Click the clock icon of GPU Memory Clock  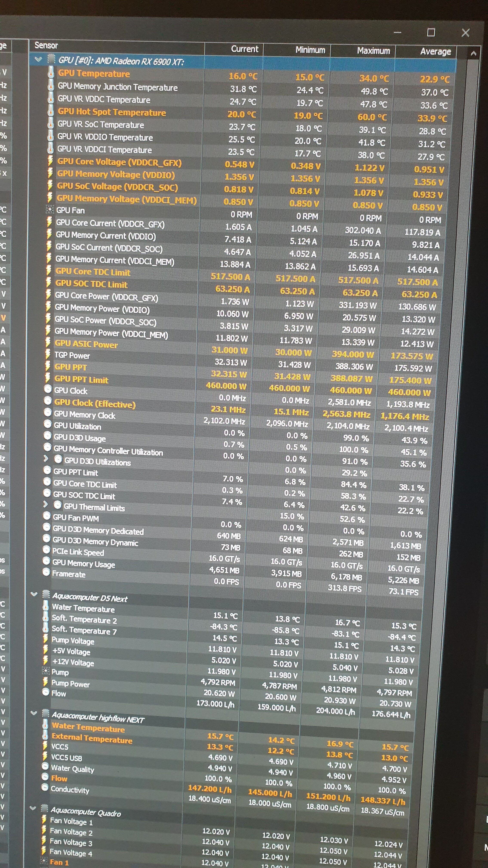(x=48, y=412)
